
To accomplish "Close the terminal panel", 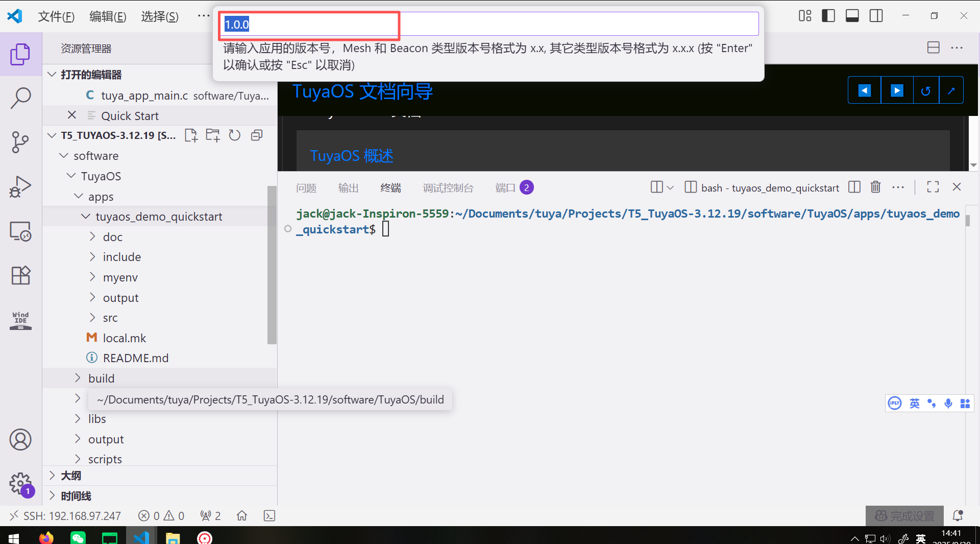I will [957, 187].
